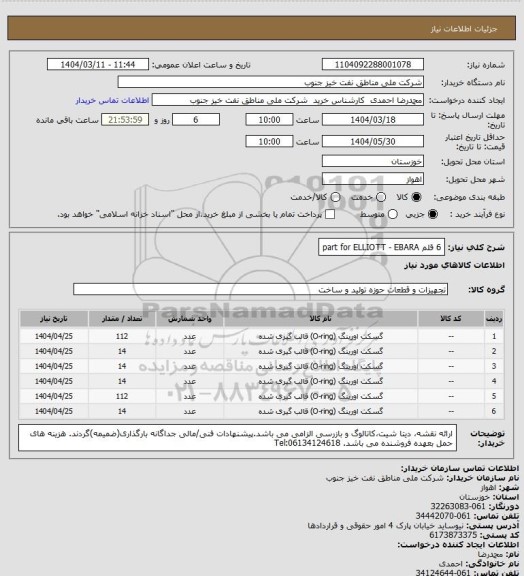Viewport: 524px width, 576px height.
Task: Click the price validity date 1404/05/30
Action: click(x=373, y=141)
